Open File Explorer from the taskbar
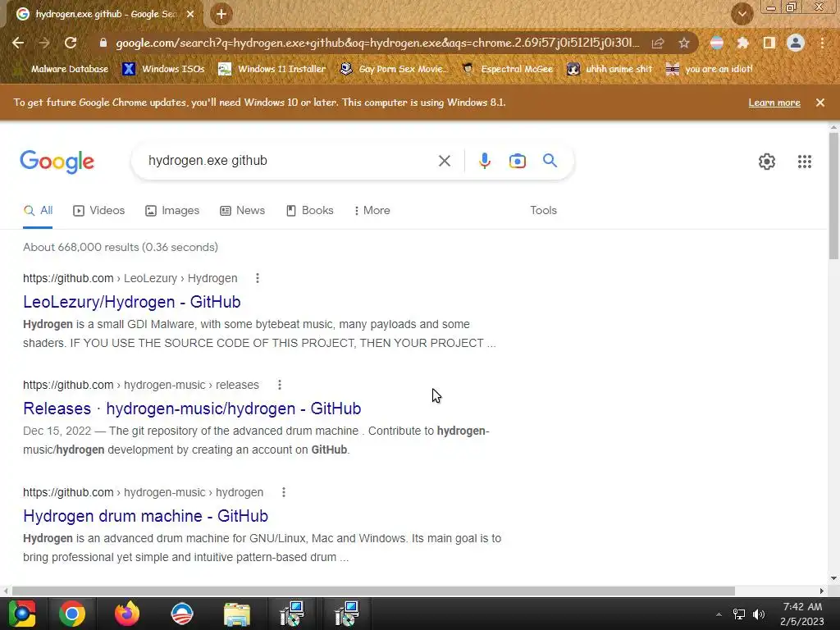 pyautogui.click(x=237, y=614)
